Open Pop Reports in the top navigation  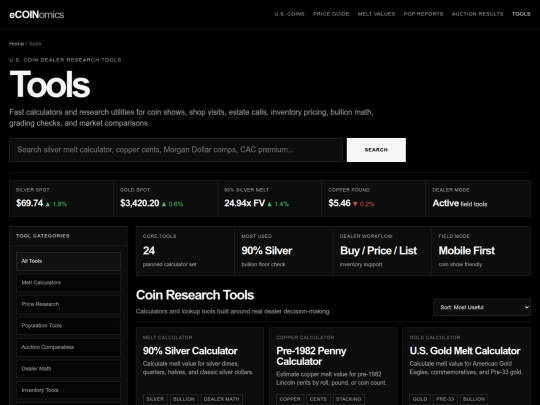point(423,14)
